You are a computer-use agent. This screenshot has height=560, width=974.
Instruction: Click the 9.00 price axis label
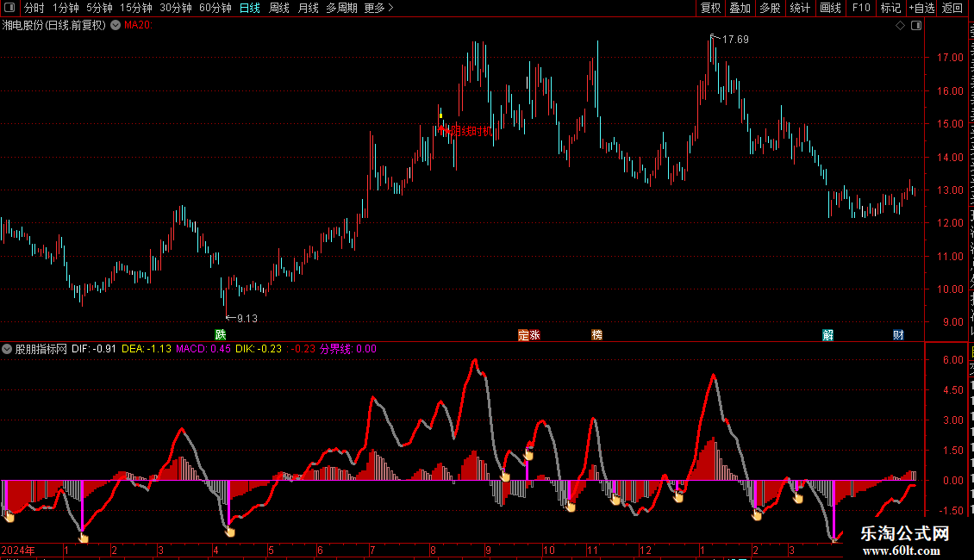tap(952, 322)
